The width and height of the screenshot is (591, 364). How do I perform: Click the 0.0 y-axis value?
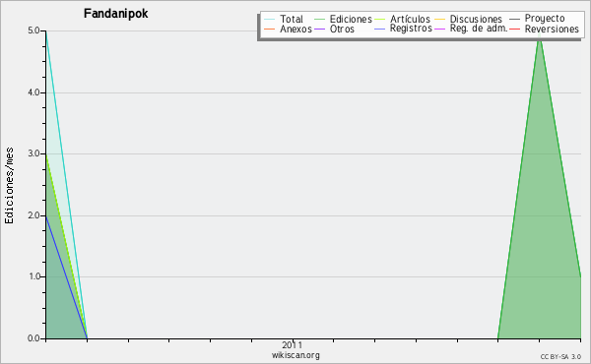click(33, 338)
